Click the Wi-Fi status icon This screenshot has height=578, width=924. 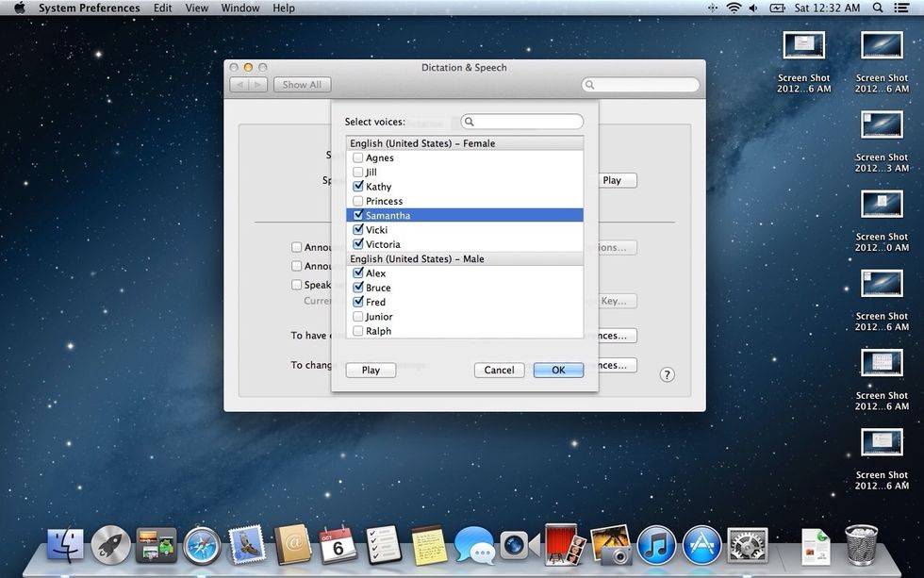click(734, 8)
